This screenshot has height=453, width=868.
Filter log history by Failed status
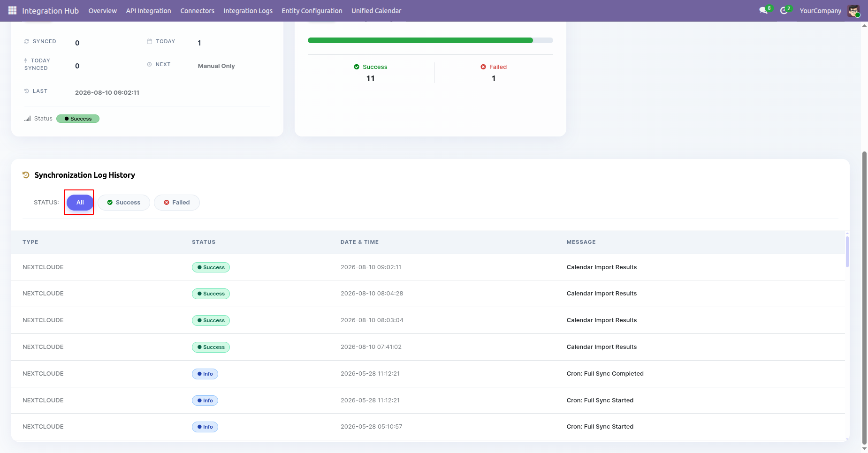[x=177, y=203]
